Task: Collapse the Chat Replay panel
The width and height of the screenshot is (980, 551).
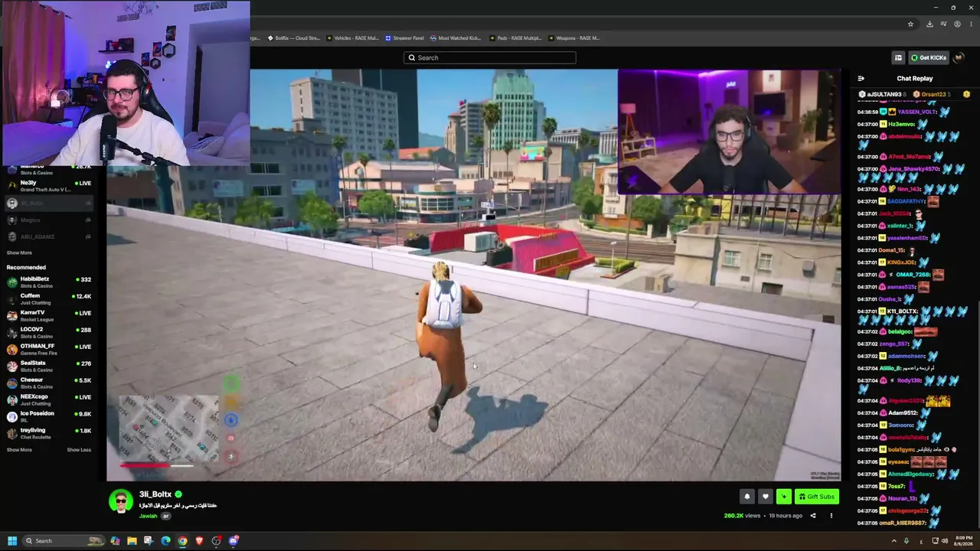Action: pos(861,78)
